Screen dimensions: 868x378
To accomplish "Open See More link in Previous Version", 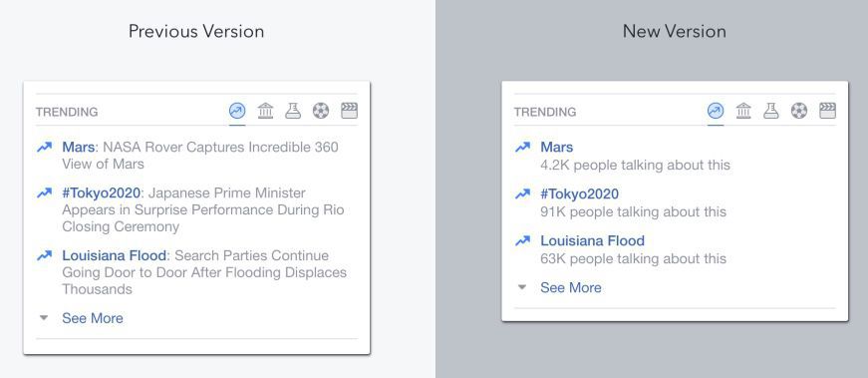I will pyautogui.click(x=93, y=318).
